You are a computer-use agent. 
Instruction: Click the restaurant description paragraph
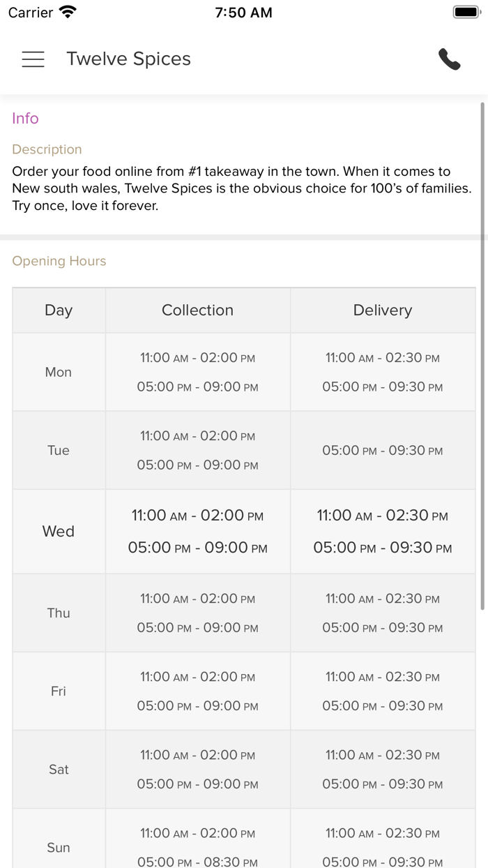pos(242,188)
